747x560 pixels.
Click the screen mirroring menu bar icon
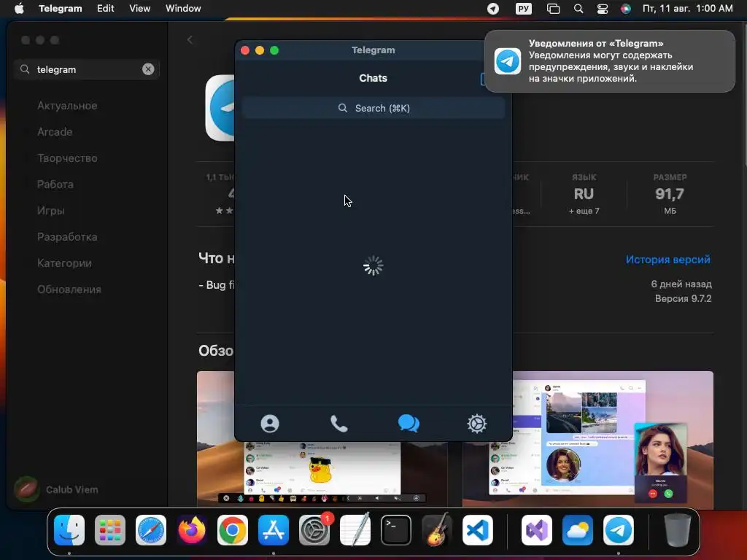coord(553,9)
